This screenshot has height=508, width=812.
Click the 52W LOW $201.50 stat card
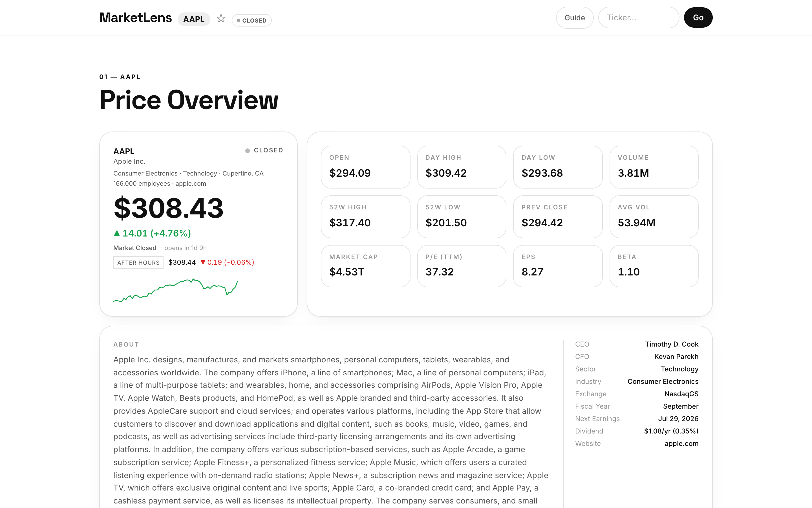[461, 217]
